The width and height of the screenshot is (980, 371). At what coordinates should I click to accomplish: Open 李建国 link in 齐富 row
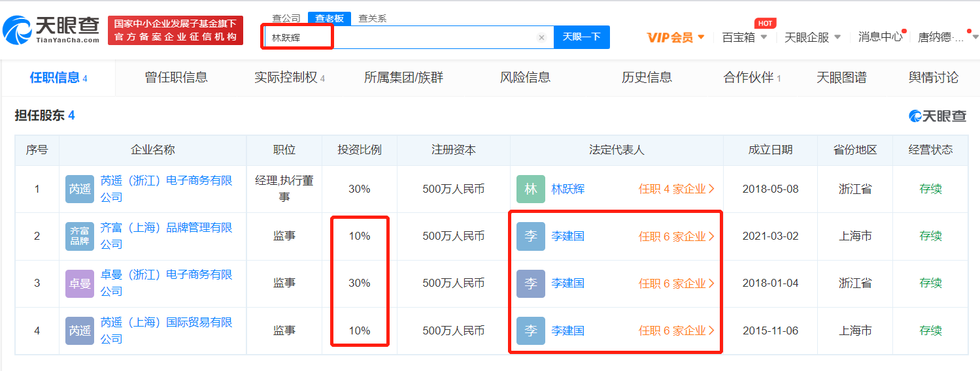(x=567, y=236)
